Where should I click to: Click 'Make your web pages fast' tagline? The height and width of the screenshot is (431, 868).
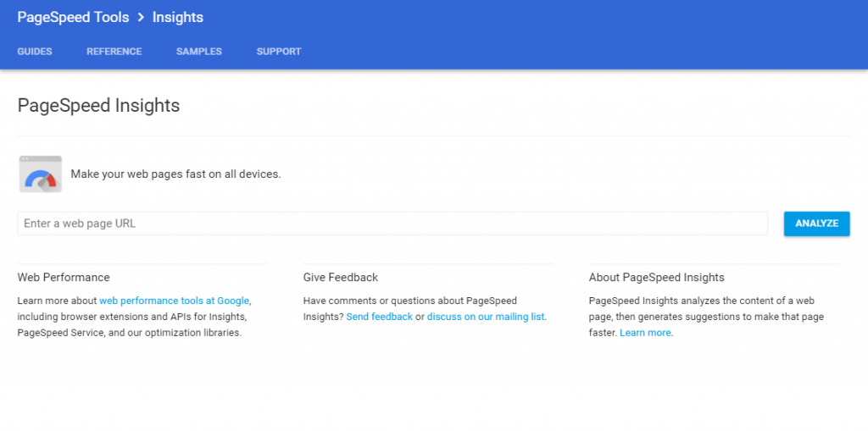tap(176, 174)
